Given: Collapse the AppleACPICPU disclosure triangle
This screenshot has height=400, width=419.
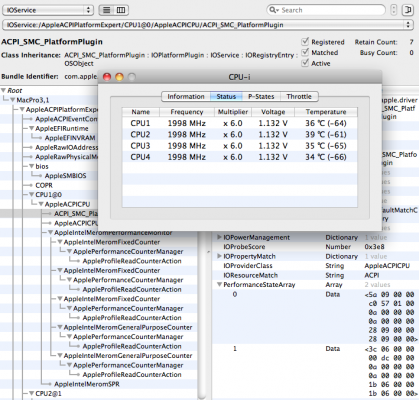Looking at the screenshot, I should [41, 204].
